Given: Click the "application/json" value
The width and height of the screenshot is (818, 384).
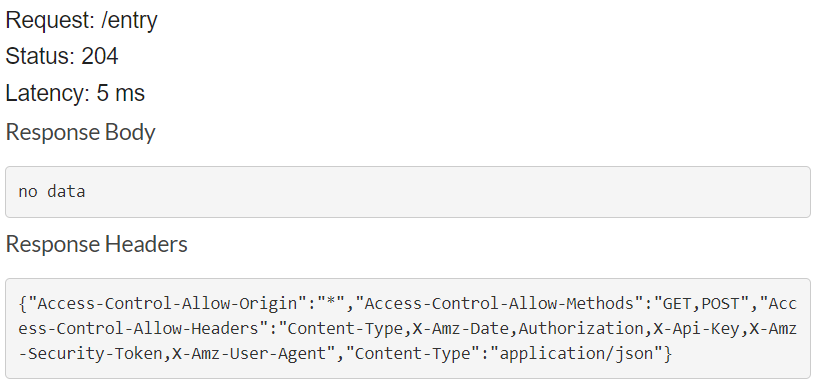Looking at the screenshot, I should coord(576,354).
